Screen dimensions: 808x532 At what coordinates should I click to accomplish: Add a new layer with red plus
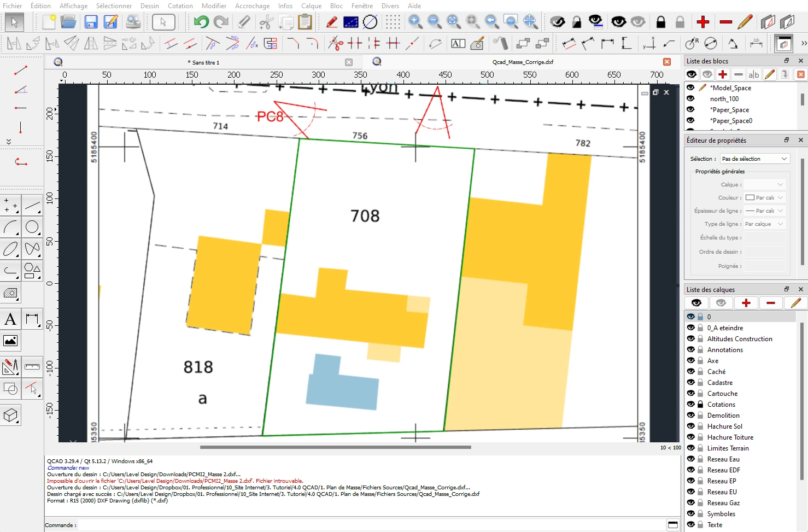[746, 302]
